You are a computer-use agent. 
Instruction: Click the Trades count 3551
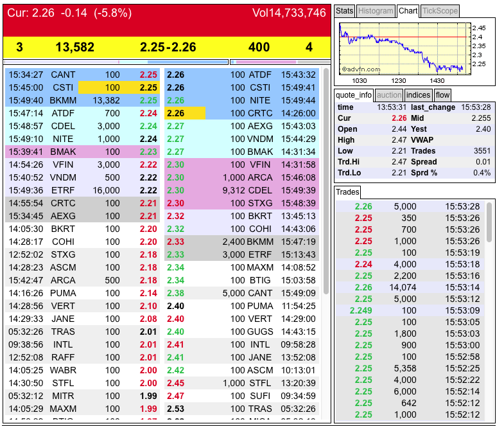point(482,151)
